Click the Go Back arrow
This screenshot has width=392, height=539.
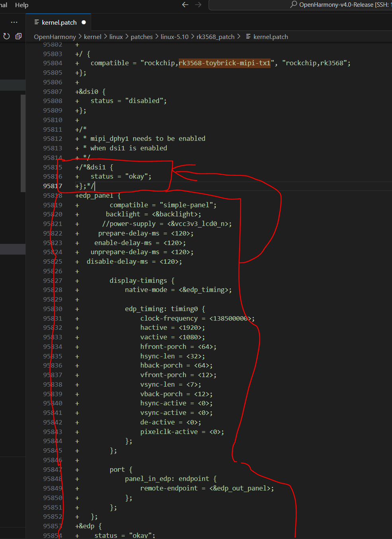[x=185, y=5]
